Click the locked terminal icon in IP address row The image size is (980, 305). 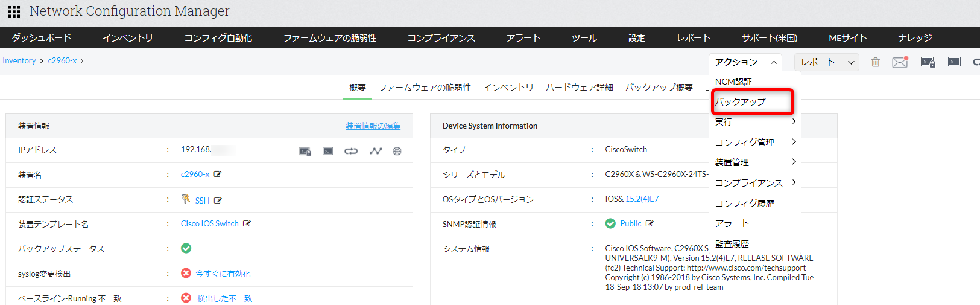(305, 151)
